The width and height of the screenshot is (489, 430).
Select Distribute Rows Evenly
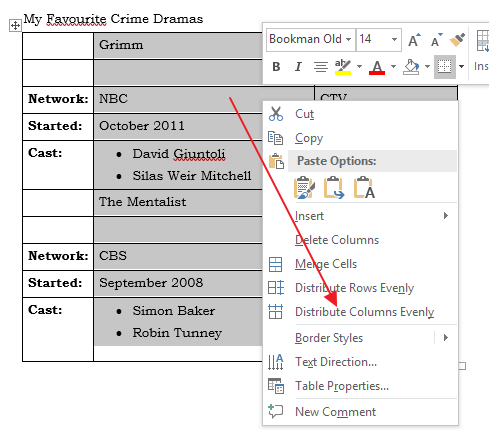point(360,288)
